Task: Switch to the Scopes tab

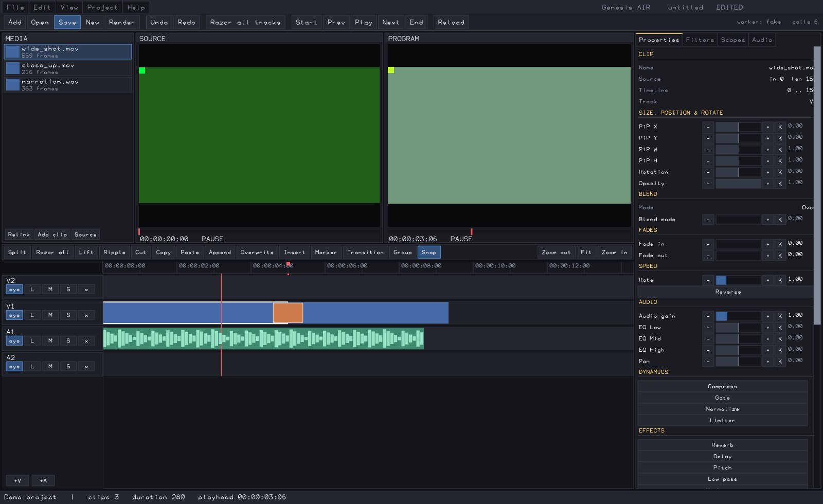Action: [x=733, y=40]
